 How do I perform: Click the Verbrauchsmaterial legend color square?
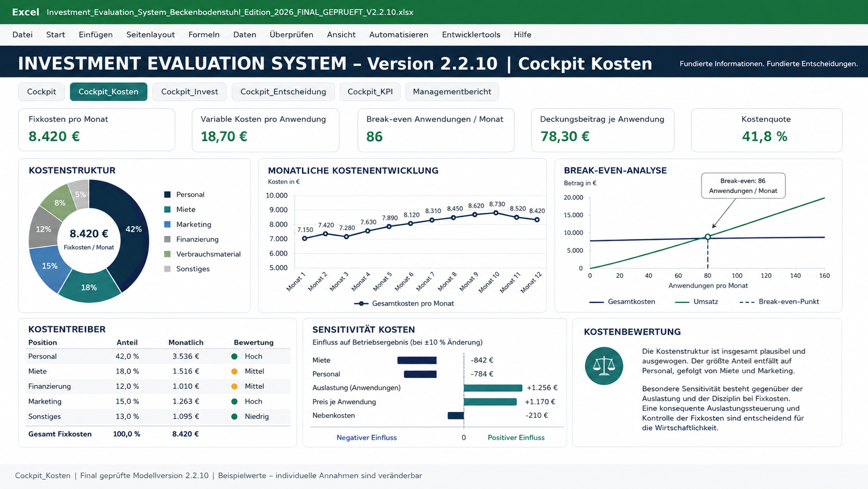point(167,254)
